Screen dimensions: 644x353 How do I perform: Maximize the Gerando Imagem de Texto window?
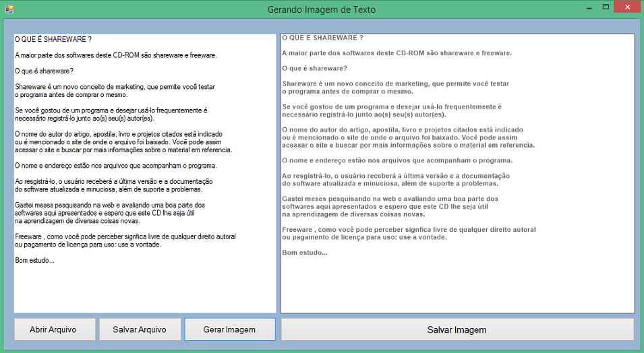coord(606,7)
